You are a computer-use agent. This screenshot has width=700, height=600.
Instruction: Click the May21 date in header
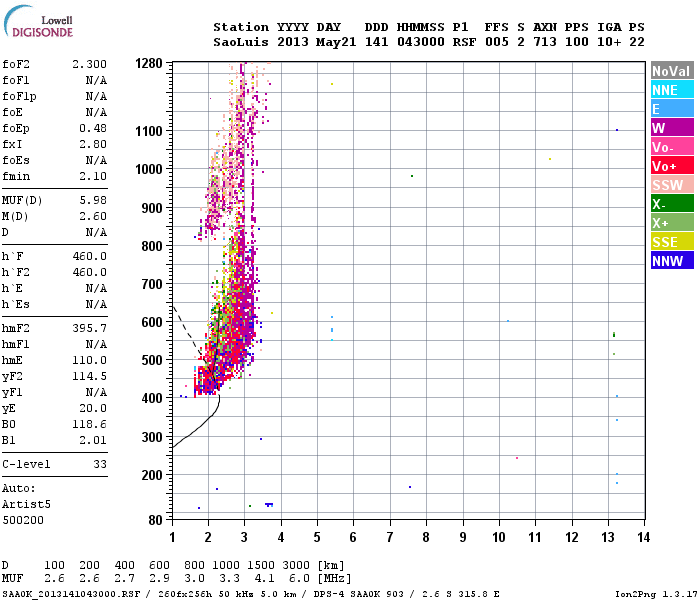point(336,42)
